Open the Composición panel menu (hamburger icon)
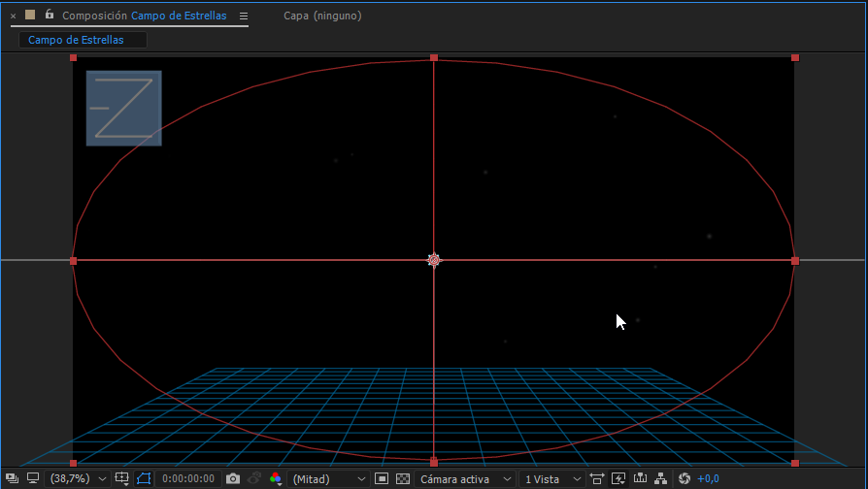The image size is (868, 489). tap(244, 16)
